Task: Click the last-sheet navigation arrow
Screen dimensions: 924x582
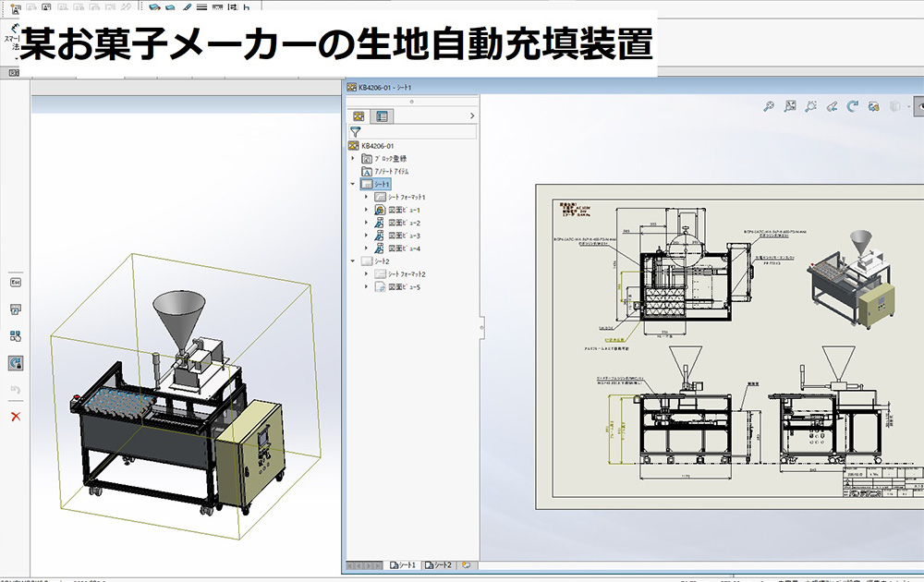Action: click(x=378, y=565)
